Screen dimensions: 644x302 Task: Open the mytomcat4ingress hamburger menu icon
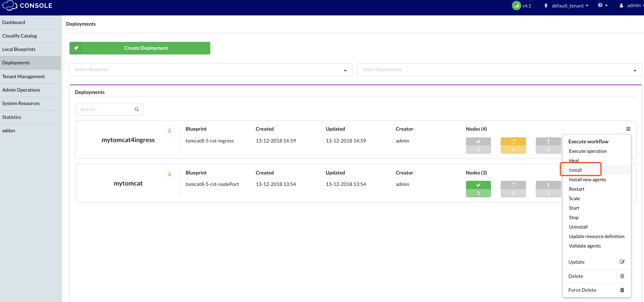(x=628, y=129)
